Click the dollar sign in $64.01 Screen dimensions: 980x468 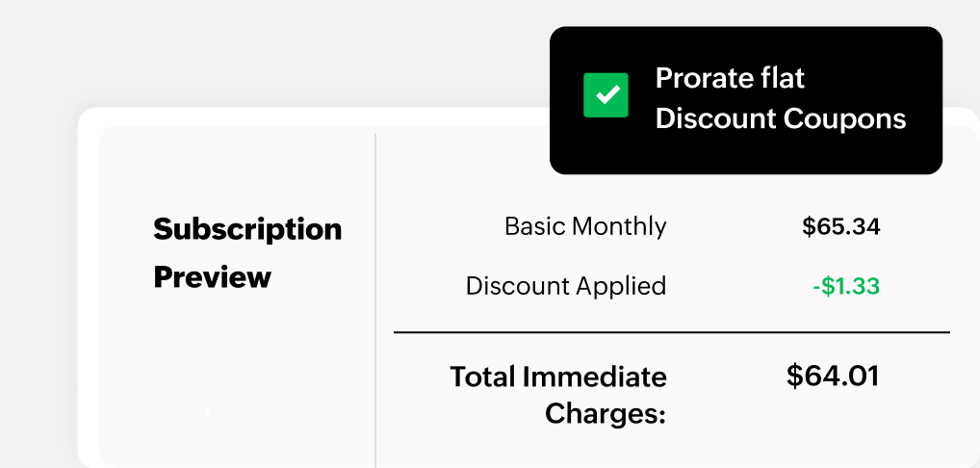point(795,376)
